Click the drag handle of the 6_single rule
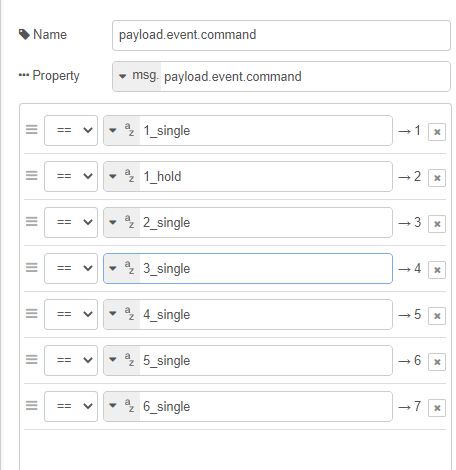The image size is (456, 470). pyautogui.click(x=32, y=406)
